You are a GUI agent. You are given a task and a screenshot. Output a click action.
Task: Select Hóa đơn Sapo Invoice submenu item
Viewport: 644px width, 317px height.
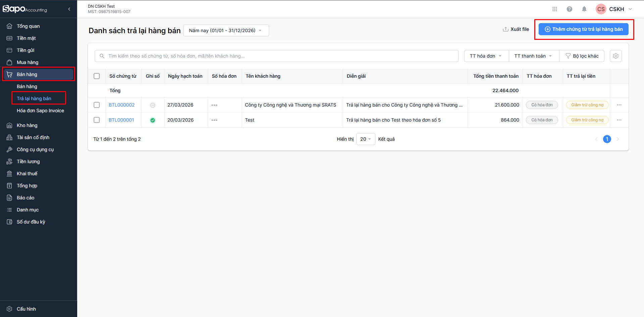pos(40,111)
